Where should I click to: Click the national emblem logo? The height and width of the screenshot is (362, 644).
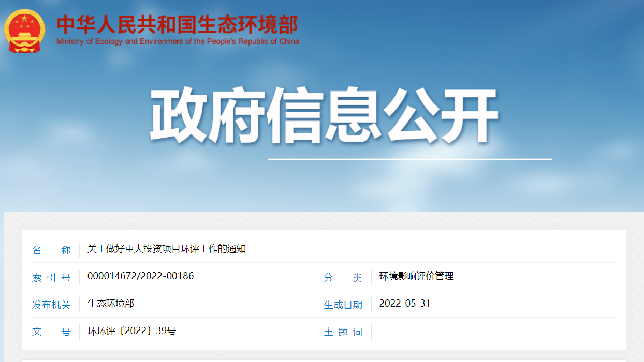[24, 32]
